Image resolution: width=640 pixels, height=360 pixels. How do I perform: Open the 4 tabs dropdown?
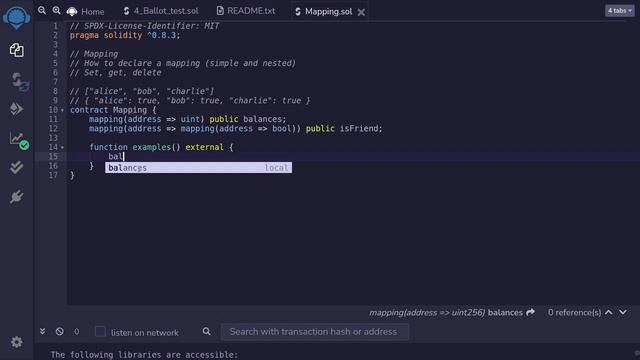[x=620, y=11]
